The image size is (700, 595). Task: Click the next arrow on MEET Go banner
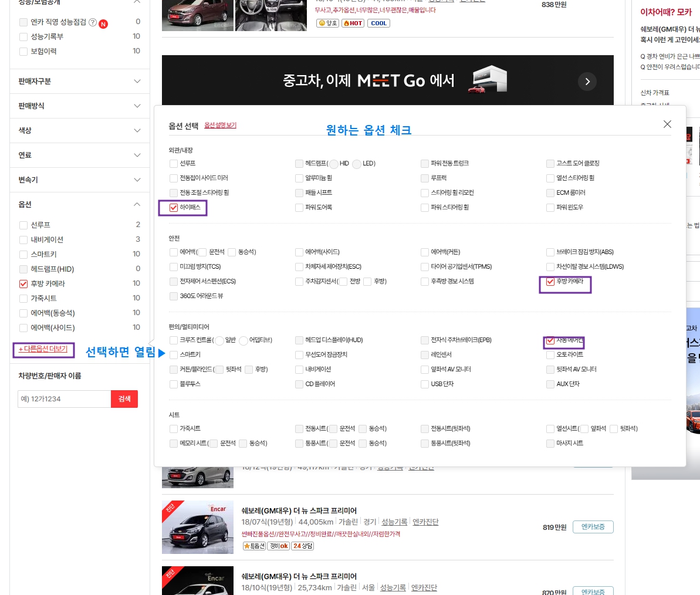pyautogui.click(x=587, y=81)
